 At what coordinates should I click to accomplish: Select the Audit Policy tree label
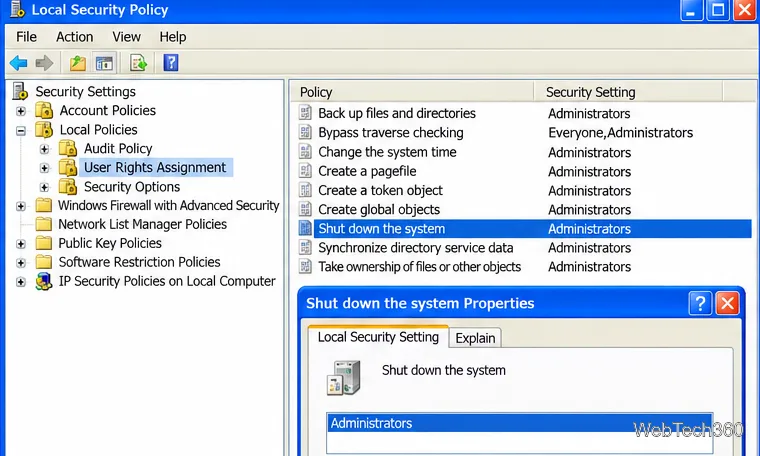(118, 148)
